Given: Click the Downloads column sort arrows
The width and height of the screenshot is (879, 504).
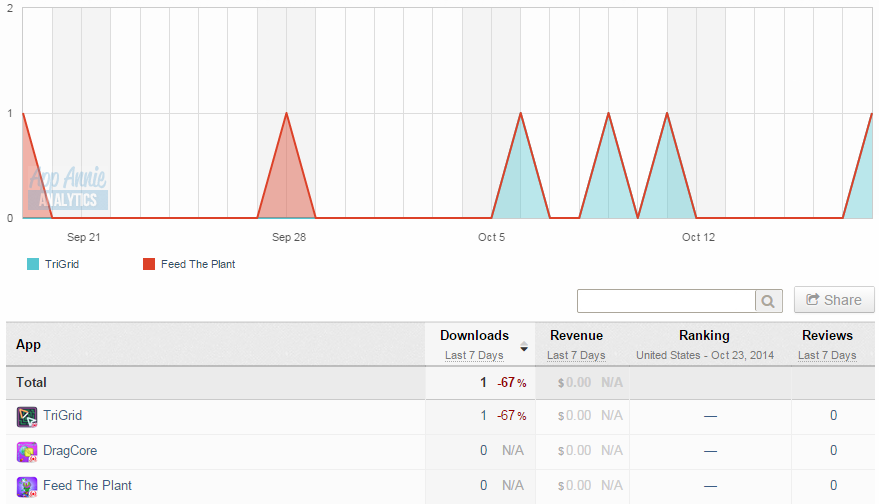Looking at the screenshot, I should coord(524,346).
